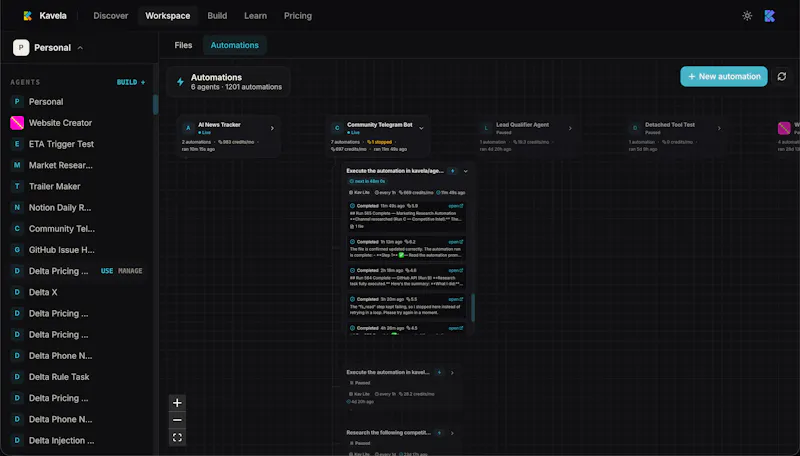The height and width of the screenshot is (456, 800).
Task: Select the Personal agent icon in sidebar
Action: coord(17,102)
